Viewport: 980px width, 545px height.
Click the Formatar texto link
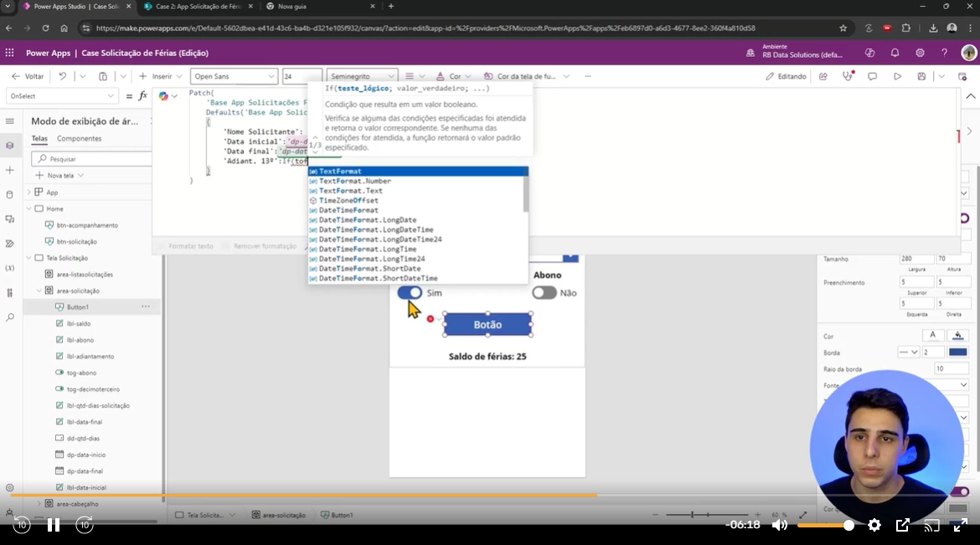tap(191, 246)
